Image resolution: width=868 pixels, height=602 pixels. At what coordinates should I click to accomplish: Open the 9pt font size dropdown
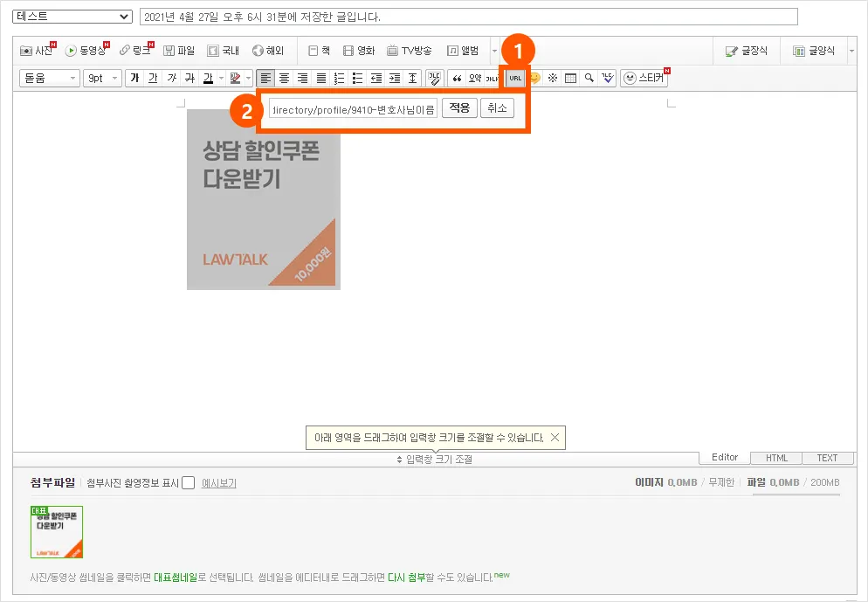pyautogui.click(x=103, y=78)
